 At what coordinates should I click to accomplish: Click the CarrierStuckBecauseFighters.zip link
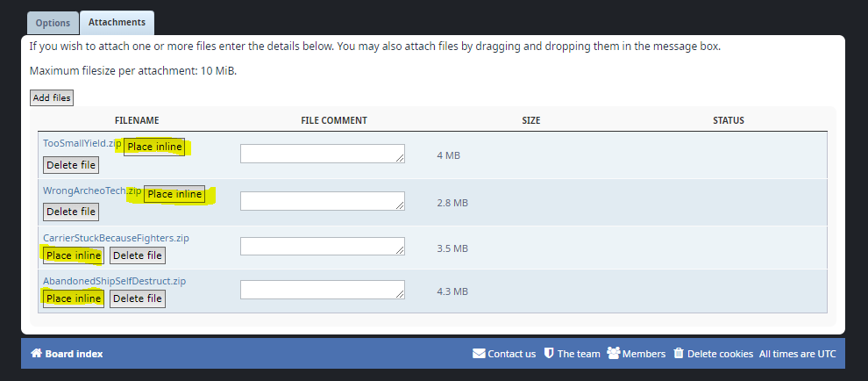point(116,238)
